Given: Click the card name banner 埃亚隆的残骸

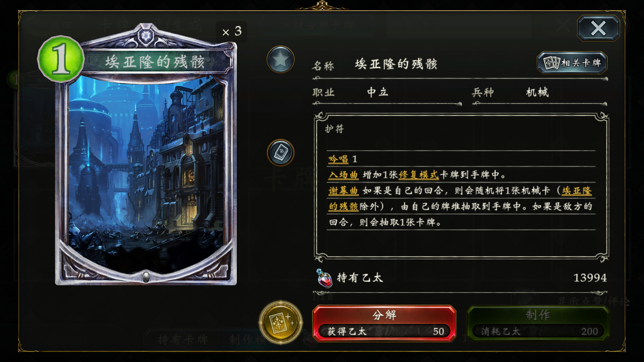Looking at the screenshot, I should click(x=155, y=62).
